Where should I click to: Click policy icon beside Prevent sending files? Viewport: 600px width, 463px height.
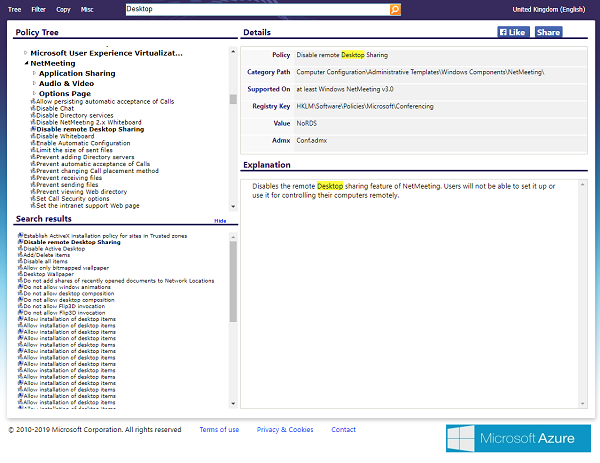(x=33, y=184)
